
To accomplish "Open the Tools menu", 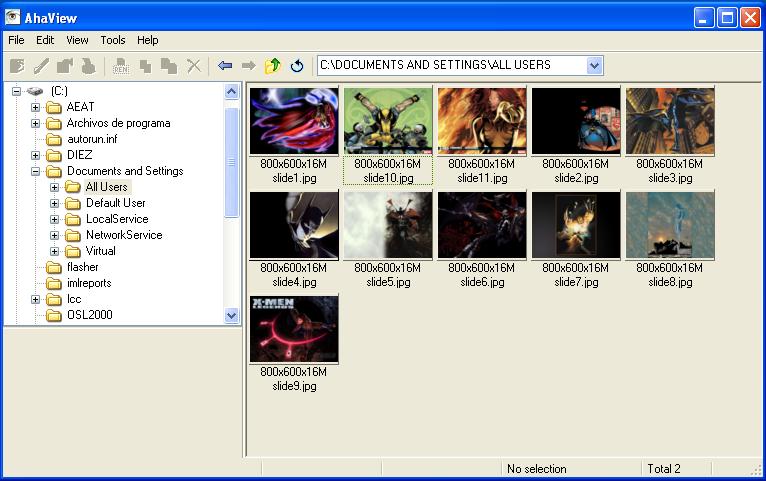I will point(113,40).
